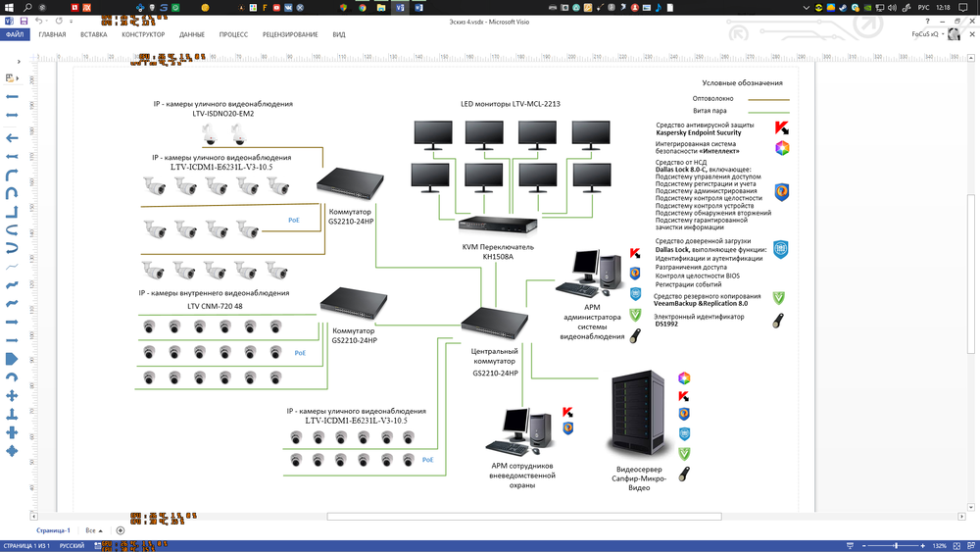Open Windows search magnifier icon
This screenshot has width=980, height=552.
27,8
